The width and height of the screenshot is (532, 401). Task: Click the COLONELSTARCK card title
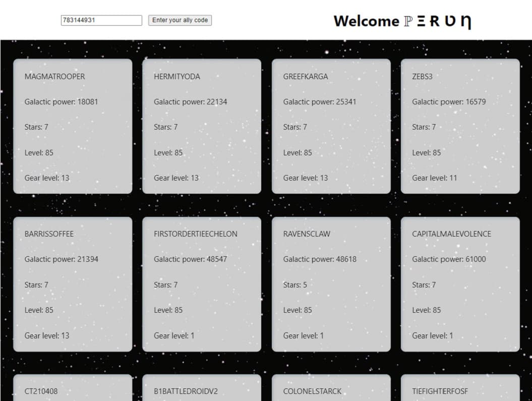312,391
